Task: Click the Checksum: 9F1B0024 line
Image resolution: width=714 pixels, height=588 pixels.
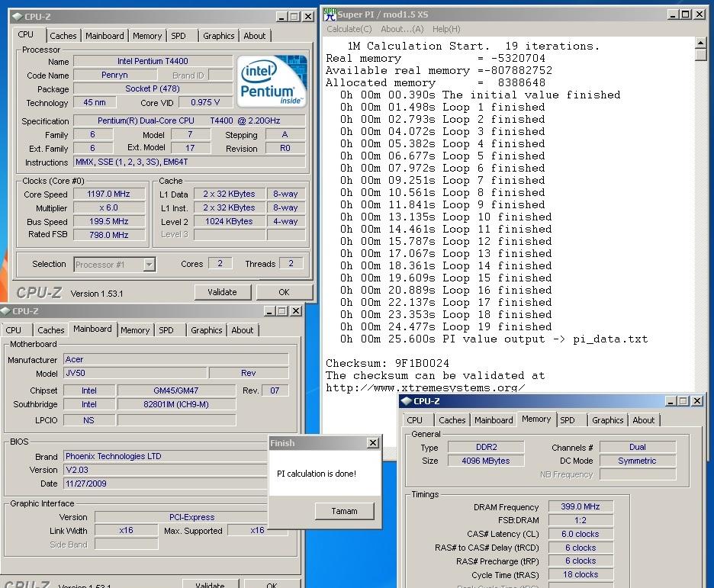Action: (388, 364)
